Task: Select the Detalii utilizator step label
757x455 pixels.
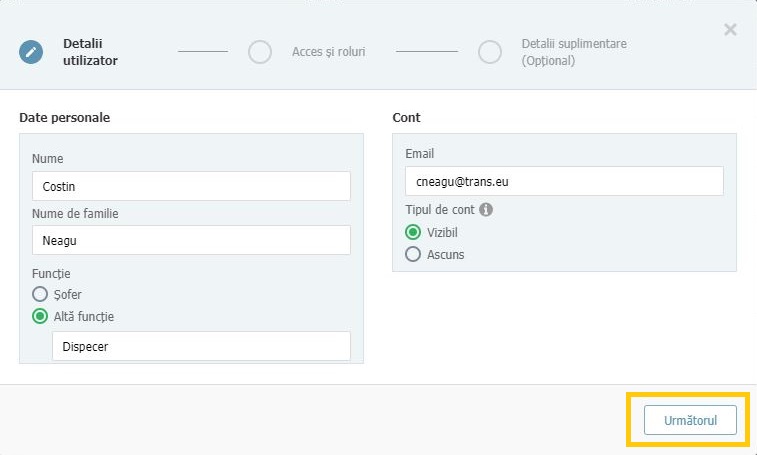Action: coord(90,52)
